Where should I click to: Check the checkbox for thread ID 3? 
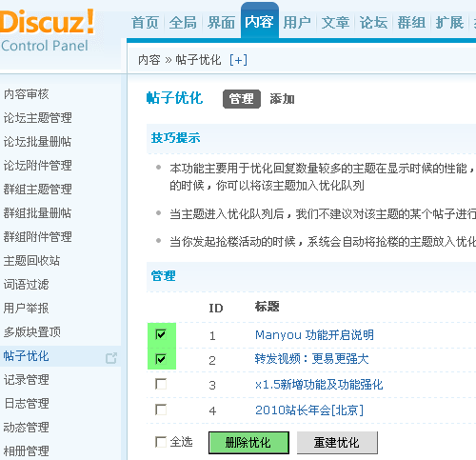click(161, 384)
